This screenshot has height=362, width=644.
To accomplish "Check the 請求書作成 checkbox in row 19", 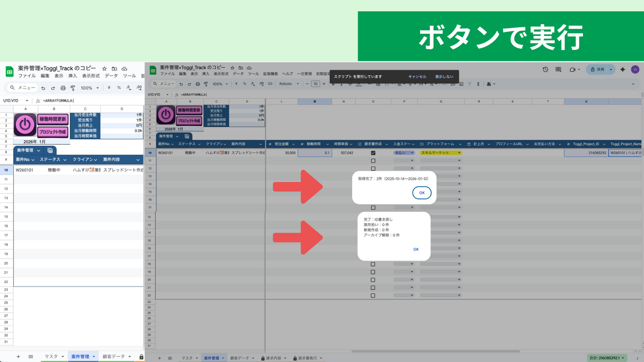I will [373, 272].
